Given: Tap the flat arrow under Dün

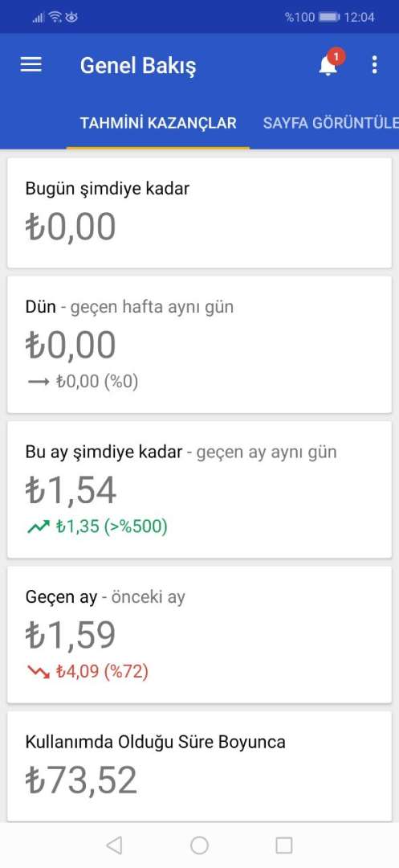Looking at the screenshot, I should tap(38, 382).
